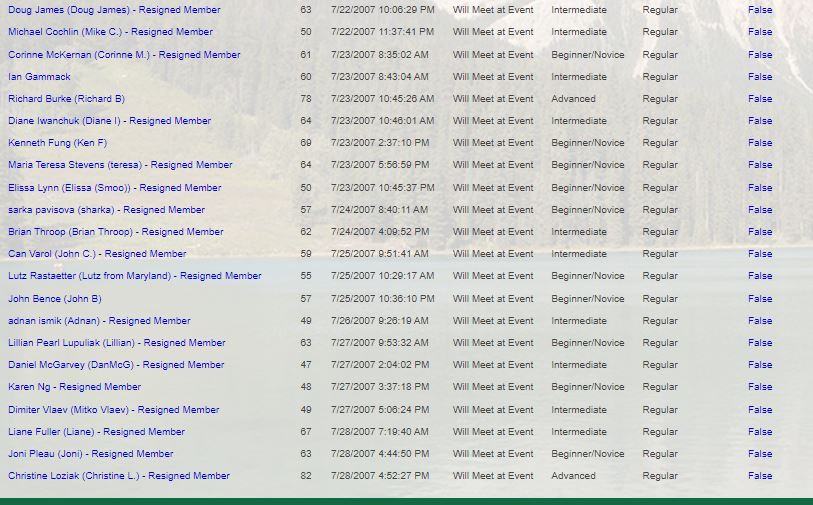Open Elissa Lynn (Elissa (Smoo)) link
This screenshot has height=505, width=813.
114,188
